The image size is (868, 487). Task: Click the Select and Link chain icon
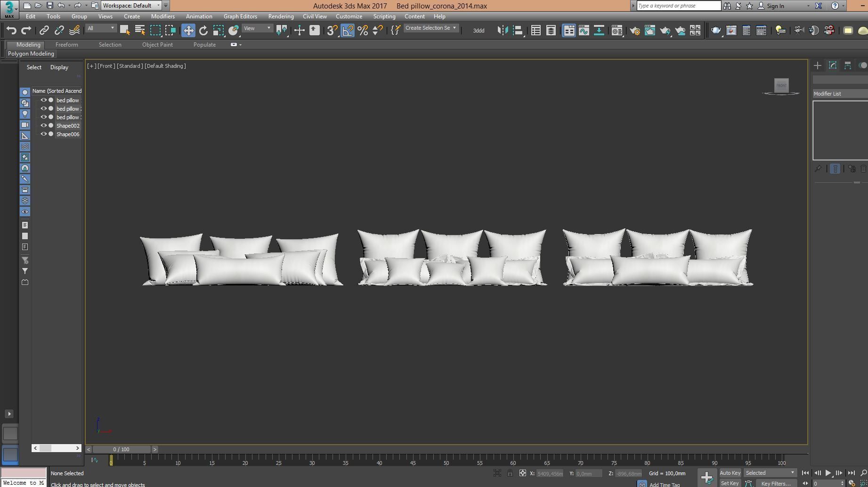(44, 31)
